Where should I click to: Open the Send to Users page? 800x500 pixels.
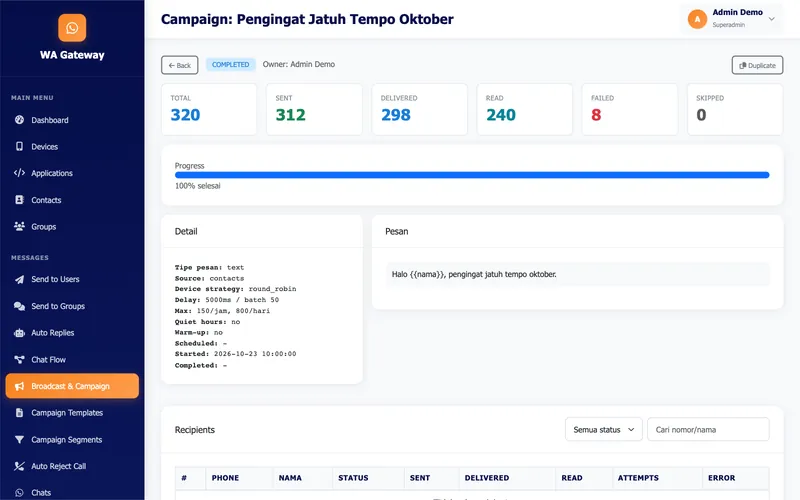(72, 280)
